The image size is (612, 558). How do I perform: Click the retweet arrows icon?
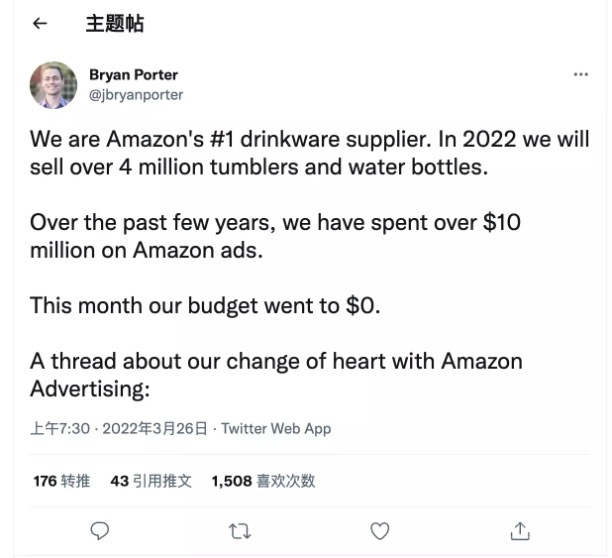[x=240, y=530]
